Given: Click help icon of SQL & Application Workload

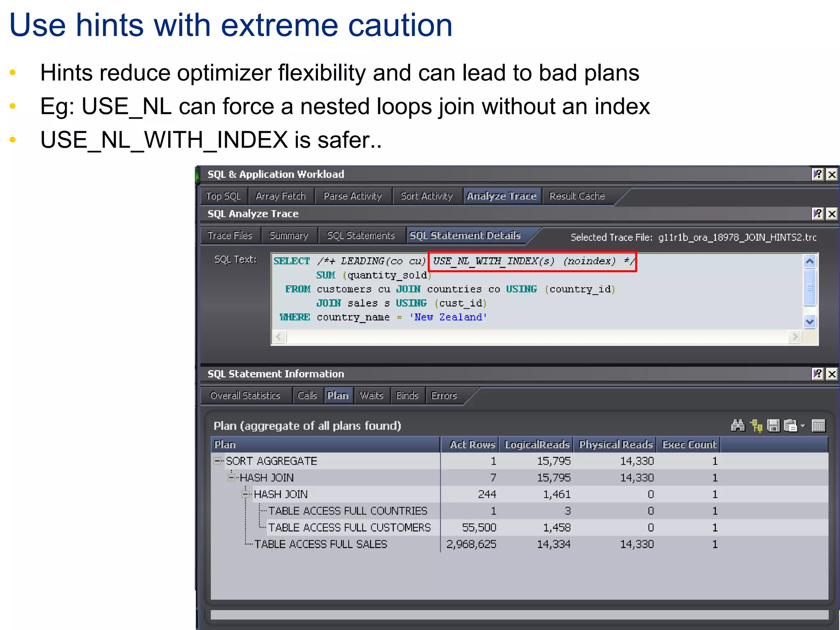Looking at the screenshot, I should pos(817,174).
